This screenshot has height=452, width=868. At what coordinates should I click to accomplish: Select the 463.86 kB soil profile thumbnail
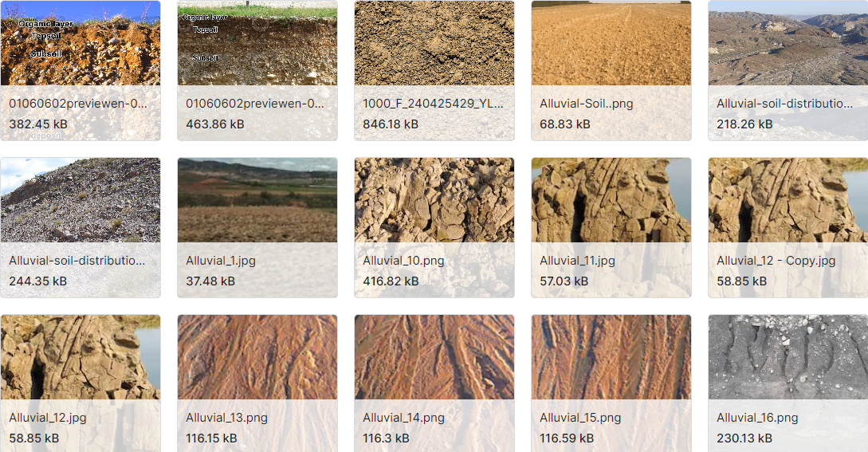(257, 70)
